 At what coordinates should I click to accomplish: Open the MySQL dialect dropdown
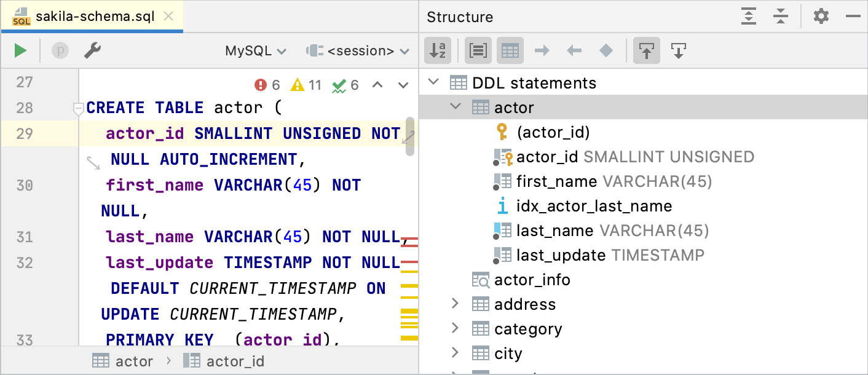[255, 50]
